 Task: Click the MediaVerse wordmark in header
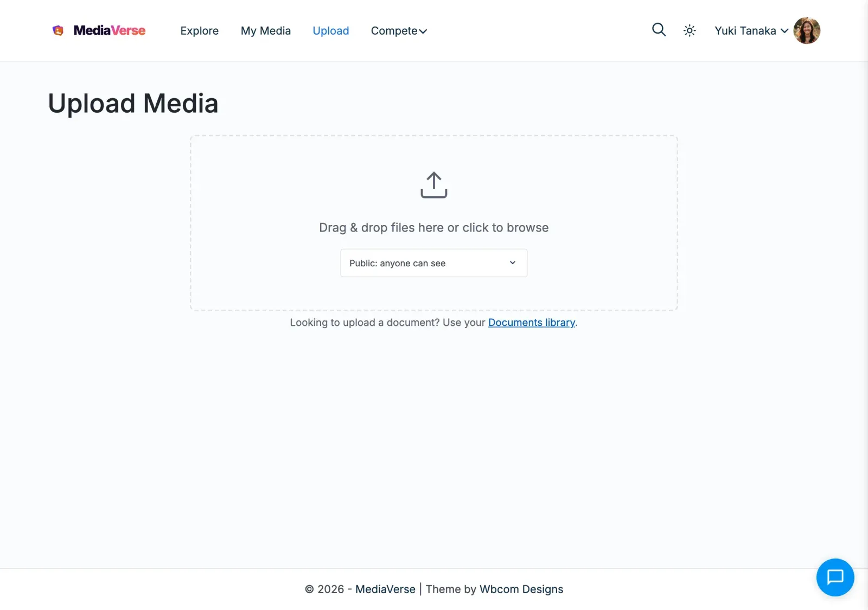tap(110, 30)
